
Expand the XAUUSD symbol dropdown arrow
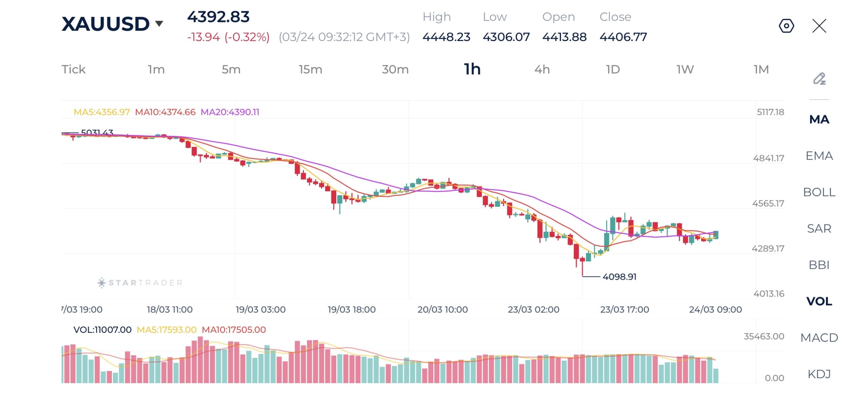159,23
